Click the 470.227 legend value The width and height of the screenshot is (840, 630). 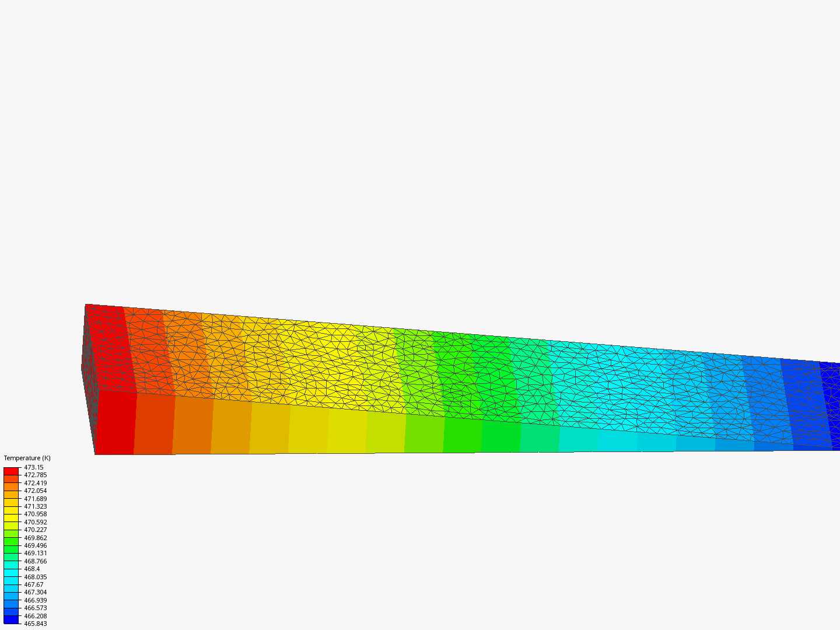pos(35,530)
